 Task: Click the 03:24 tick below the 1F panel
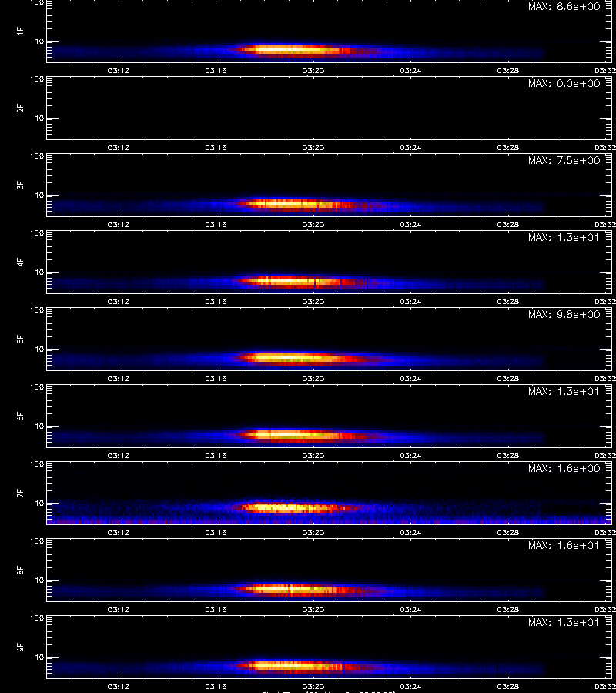click(410, 70)
